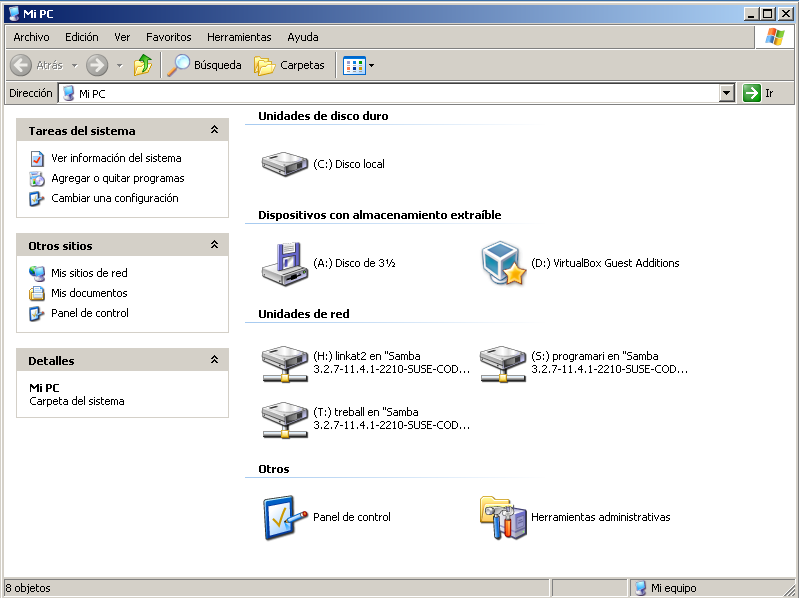Open the Herramientas menu
This screenshot has height=598, width=799.
coord(239,37)
